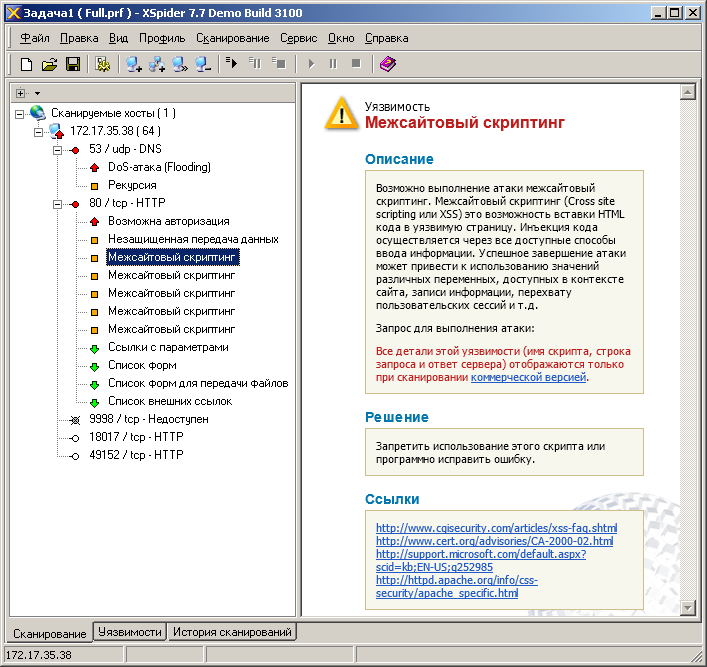Click the yellow warning triangle icon
This screenshot has width=707, height=667.
[342, 114]
